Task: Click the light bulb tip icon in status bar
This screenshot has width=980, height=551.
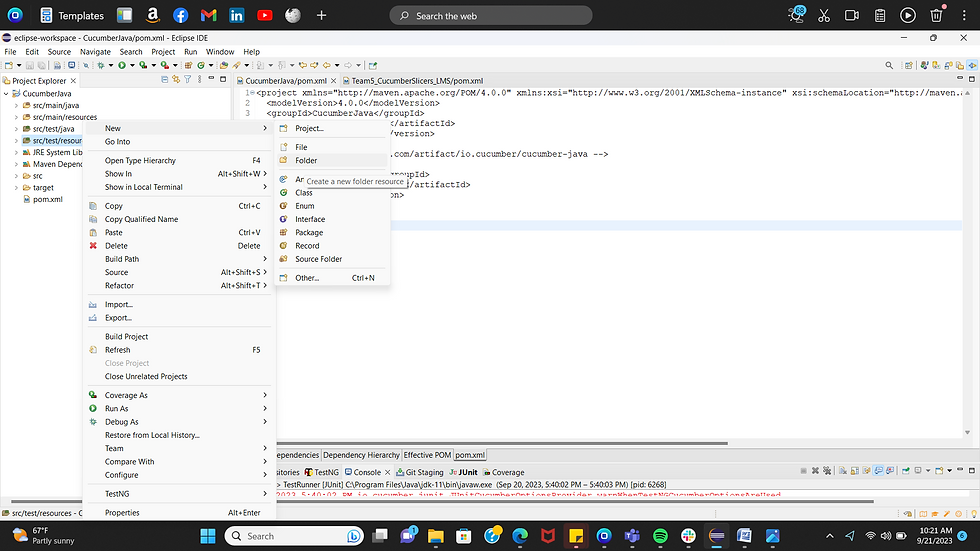Action: (973, 514)
